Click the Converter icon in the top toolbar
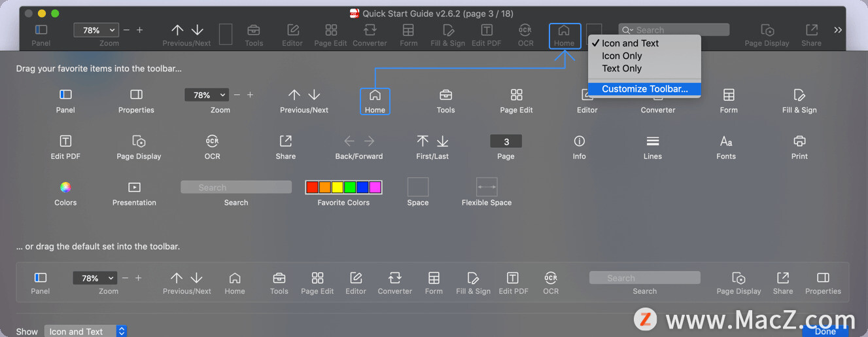Viewport: 868px width, 337px height. coord(370,30)
